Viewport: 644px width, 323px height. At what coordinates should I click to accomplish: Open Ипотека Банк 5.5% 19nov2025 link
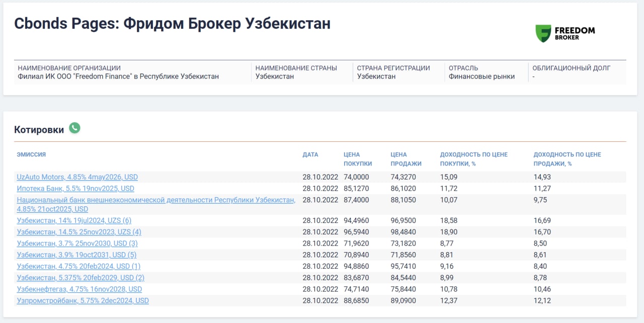click(x=75, y=189)
